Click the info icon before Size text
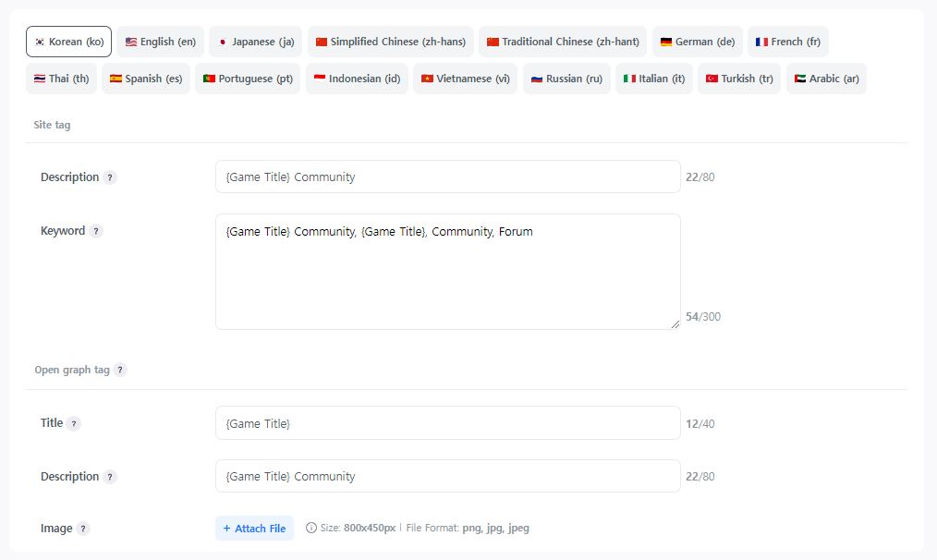The image size is (937, 560). [310, 529]
